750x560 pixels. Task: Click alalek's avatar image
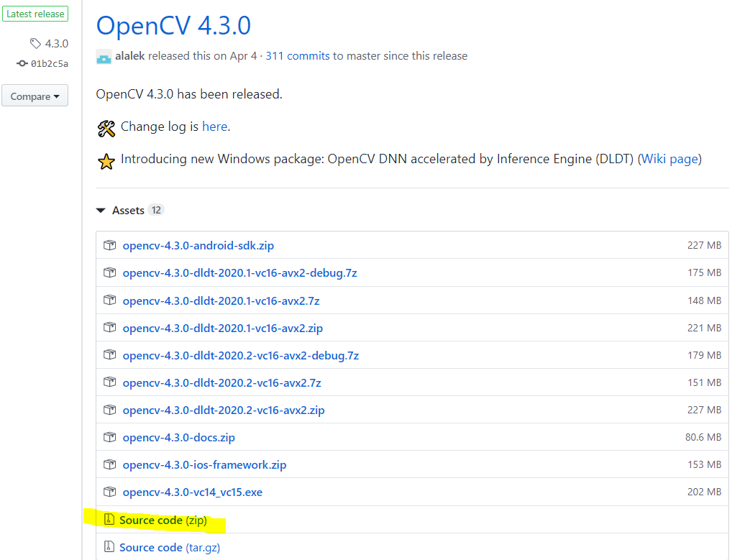[x=104, y=57]
